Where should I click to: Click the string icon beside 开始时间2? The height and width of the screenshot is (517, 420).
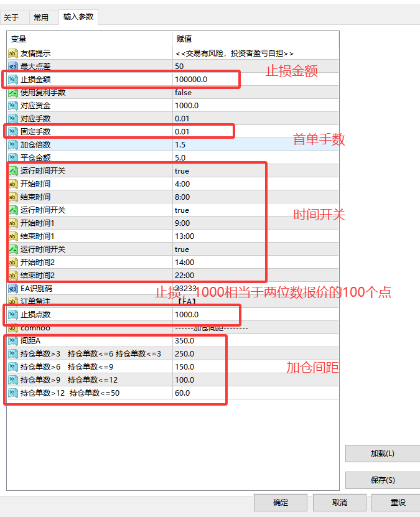(12, 263)
